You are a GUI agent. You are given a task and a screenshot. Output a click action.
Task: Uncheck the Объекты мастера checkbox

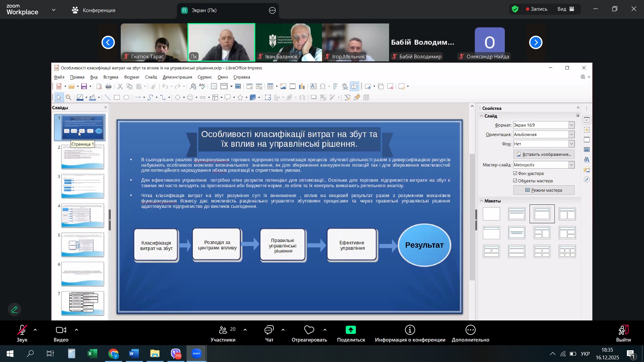(515, 181)
